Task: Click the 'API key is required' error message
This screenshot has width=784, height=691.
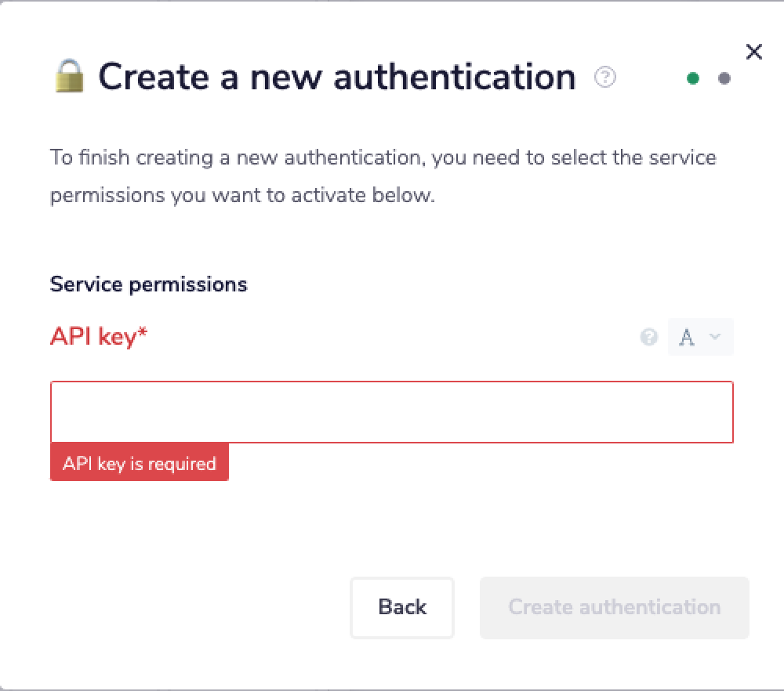Action: point(140,463)
